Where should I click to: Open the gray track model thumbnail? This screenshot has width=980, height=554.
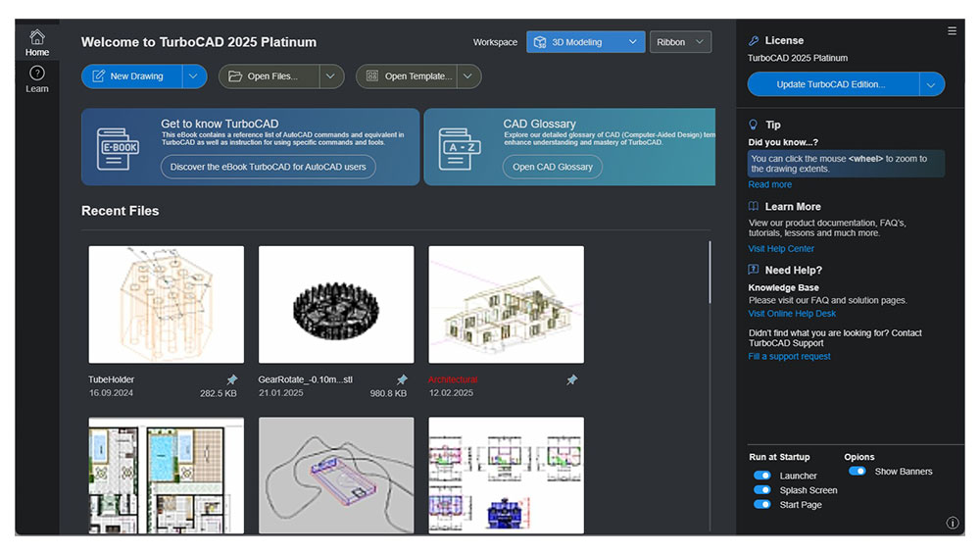point(336,476)
